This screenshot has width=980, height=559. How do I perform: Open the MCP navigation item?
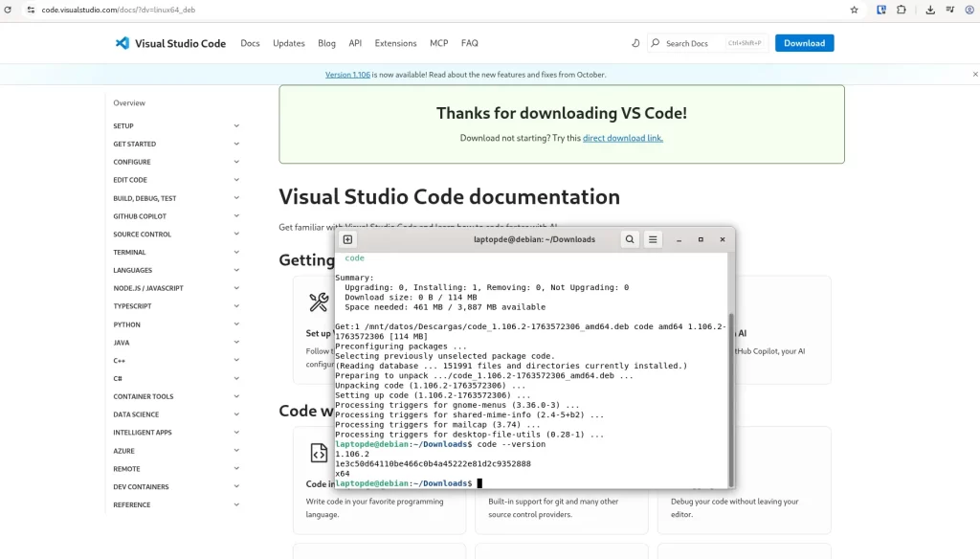point(438,43)
